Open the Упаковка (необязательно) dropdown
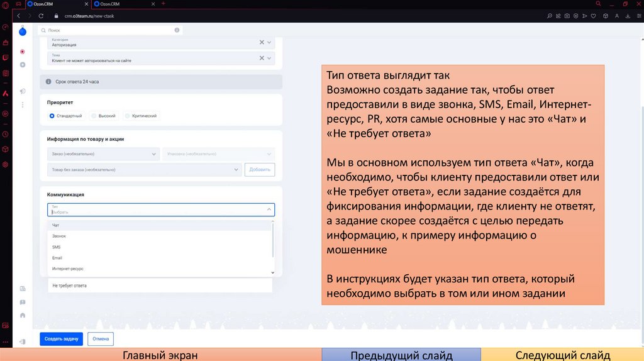The width and height of the screenshot is (644, 361). click(218, 154)
